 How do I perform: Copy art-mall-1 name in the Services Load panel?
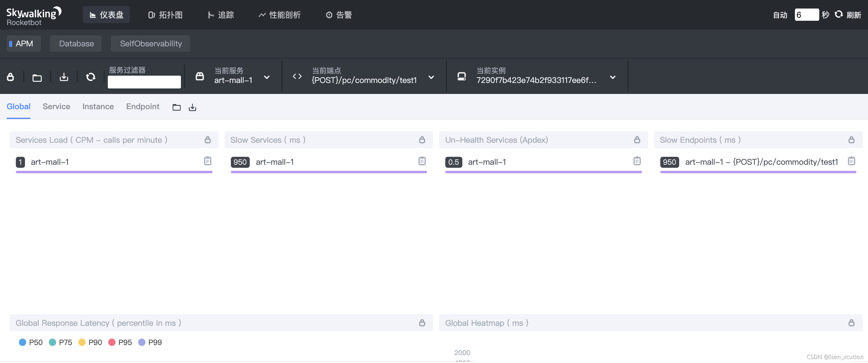(208, 161)
